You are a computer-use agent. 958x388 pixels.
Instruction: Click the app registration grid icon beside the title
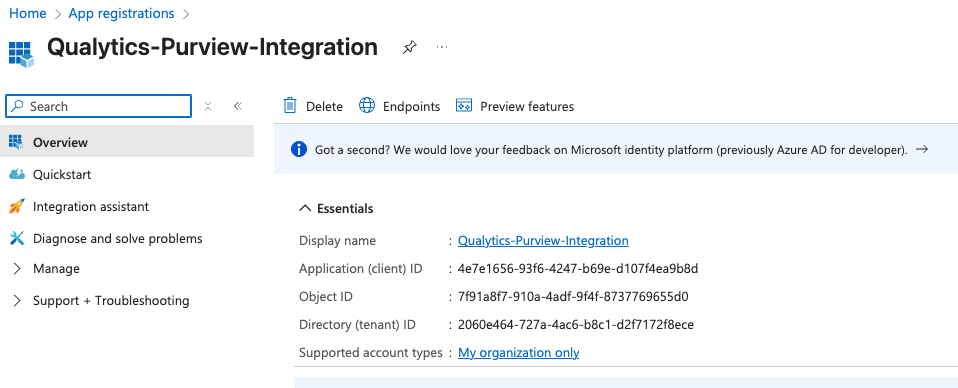21,54
